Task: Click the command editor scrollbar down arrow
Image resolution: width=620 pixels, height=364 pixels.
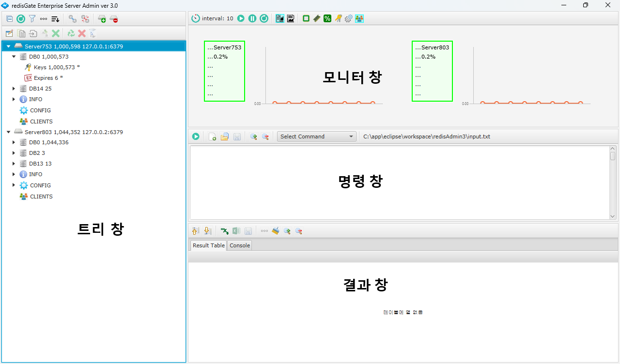Action: pos(612,216)
